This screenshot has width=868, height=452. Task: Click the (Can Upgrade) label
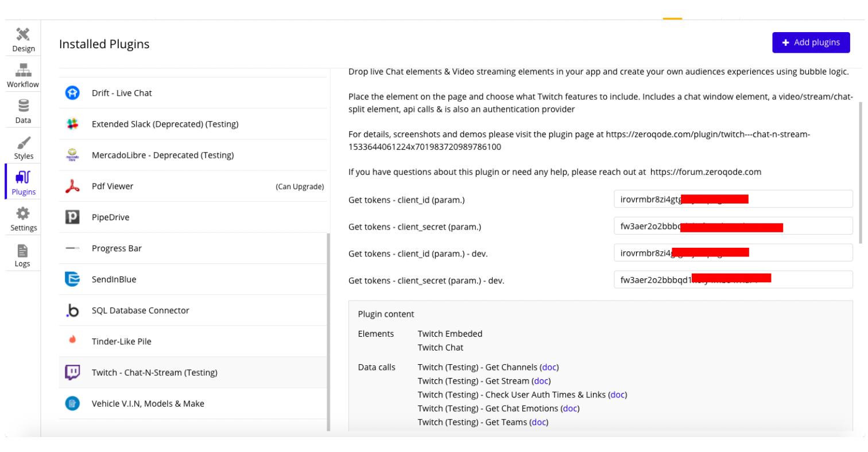pyautogui.click(x=300, y=186)
